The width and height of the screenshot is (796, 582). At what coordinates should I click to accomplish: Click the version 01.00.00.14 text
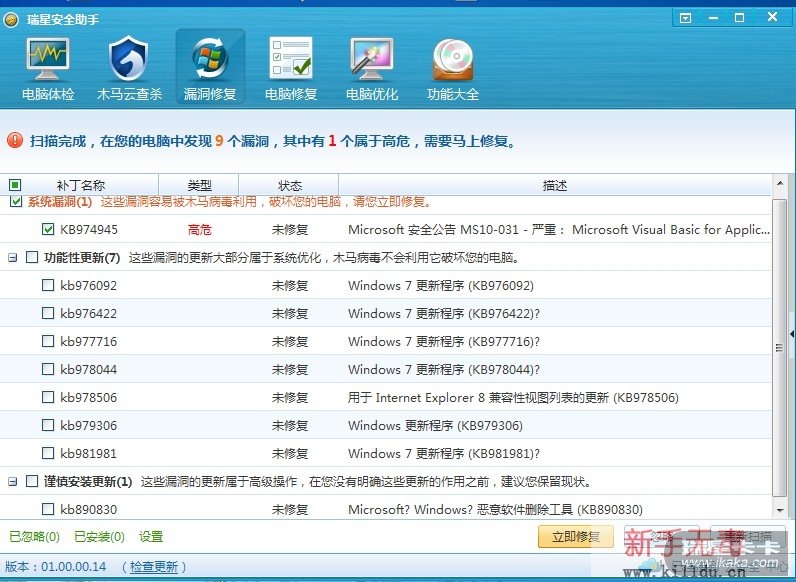[x=74, y=567]
